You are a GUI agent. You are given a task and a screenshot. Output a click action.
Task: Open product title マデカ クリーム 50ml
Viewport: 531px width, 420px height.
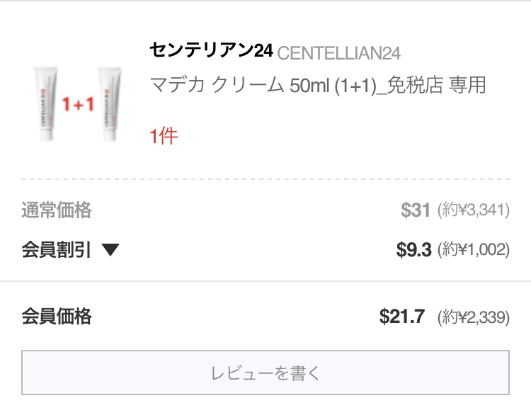click(x=240, y=85)
